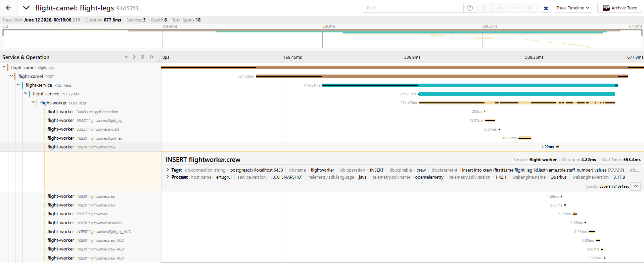This screenshot has width=644, height=276.
Task: Click the db.connection_string tag value
Action: point(257,170)
